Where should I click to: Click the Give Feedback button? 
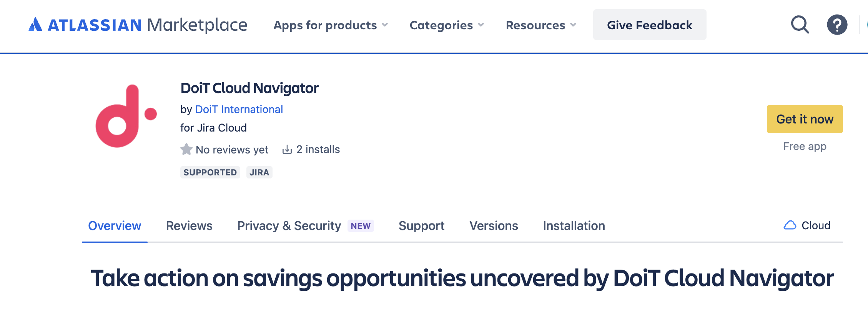point(650,25)
